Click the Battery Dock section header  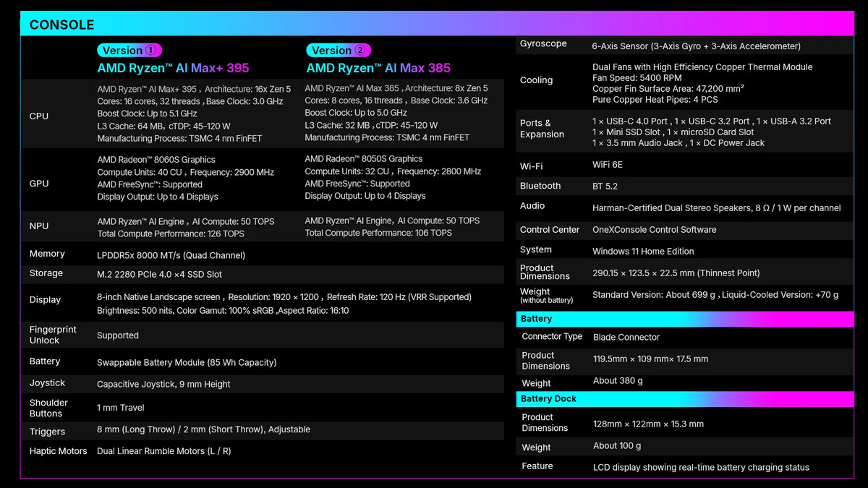548,399
